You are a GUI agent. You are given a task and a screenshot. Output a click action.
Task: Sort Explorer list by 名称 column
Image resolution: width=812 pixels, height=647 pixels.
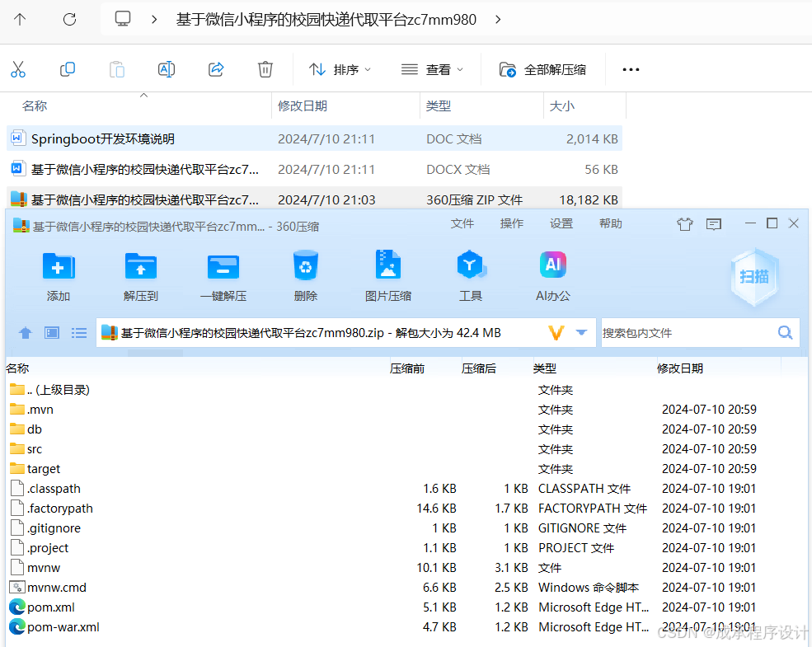tap(35, 106)
